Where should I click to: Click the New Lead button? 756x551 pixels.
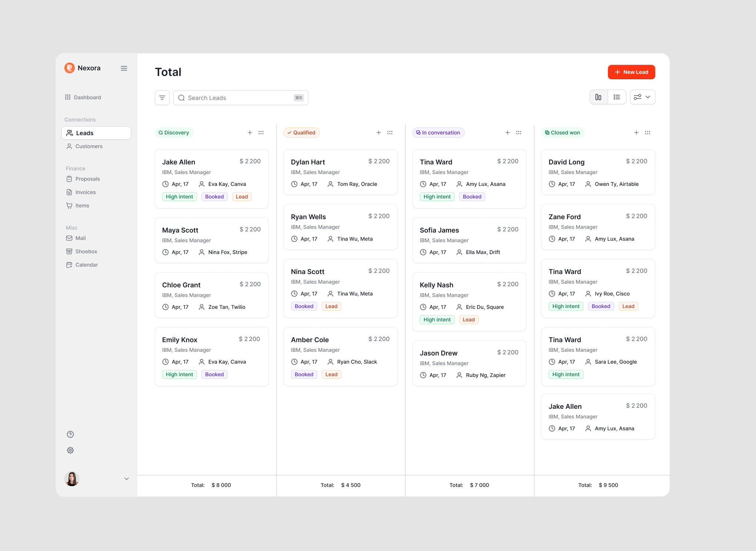coord(631,72)
